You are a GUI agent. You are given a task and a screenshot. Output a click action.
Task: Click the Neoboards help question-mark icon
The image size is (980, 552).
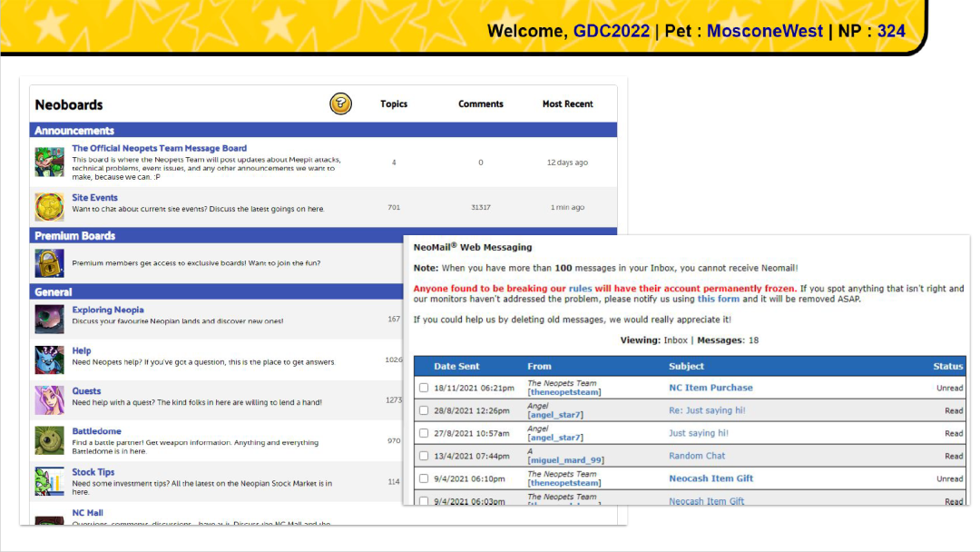coord(340,103)
